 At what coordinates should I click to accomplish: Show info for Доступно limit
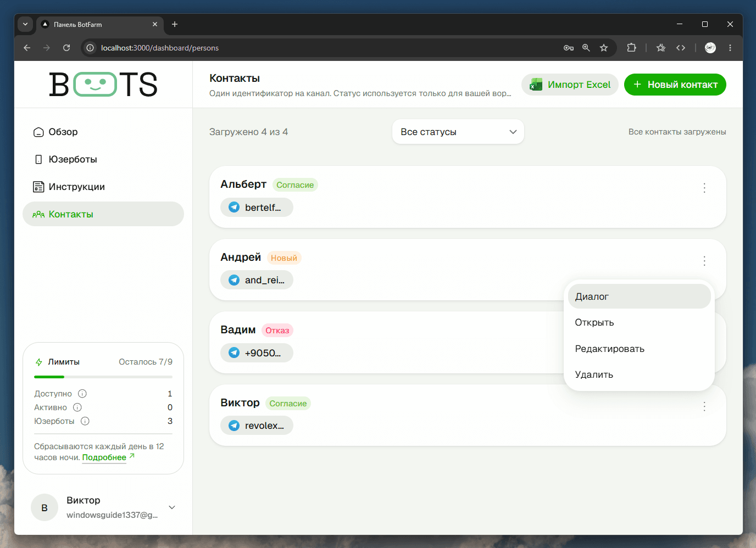(82, 394)
